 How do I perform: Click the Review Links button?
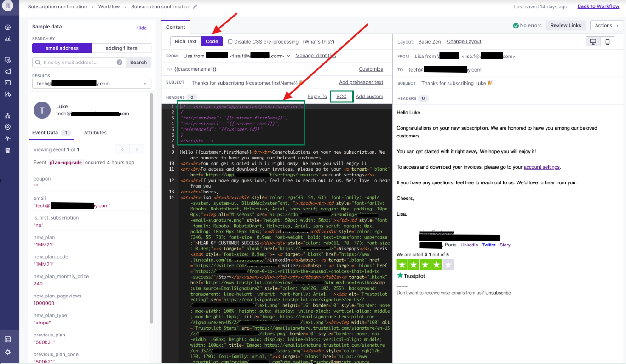(566, 26)
